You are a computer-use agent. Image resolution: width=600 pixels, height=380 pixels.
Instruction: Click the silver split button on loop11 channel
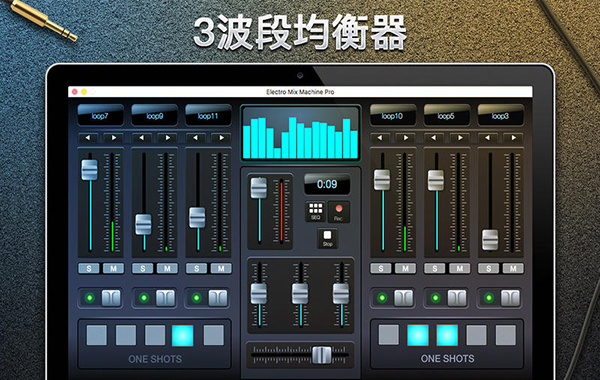click(218, 298)
